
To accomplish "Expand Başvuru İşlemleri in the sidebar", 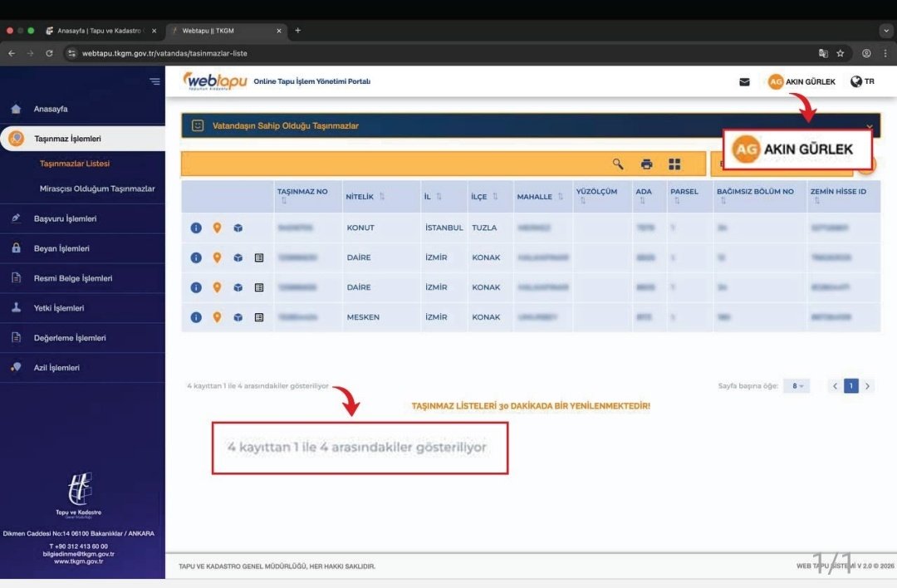I will [83, 218].
